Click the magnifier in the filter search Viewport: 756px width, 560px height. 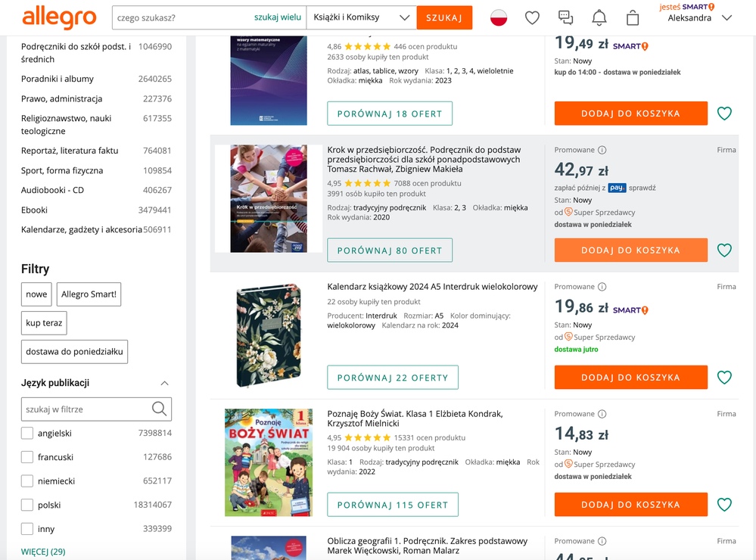point(159,409)
